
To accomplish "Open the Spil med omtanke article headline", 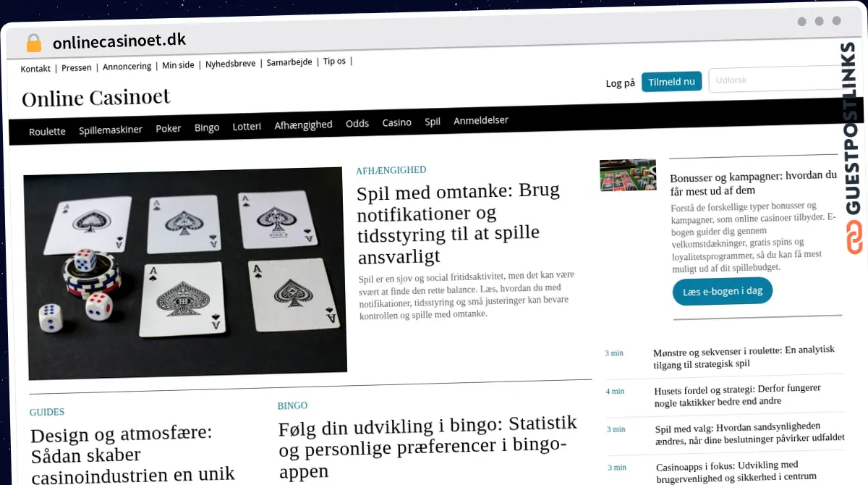I will (459, 223).
